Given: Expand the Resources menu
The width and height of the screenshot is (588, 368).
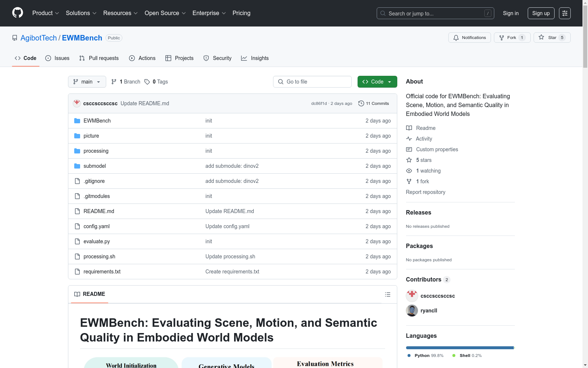Looking at the screenshot, I should pos(121,13).
